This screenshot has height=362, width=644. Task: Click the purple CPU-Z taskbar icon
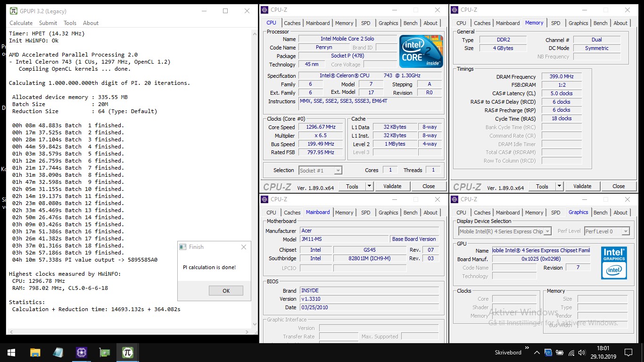coord(81,352)
